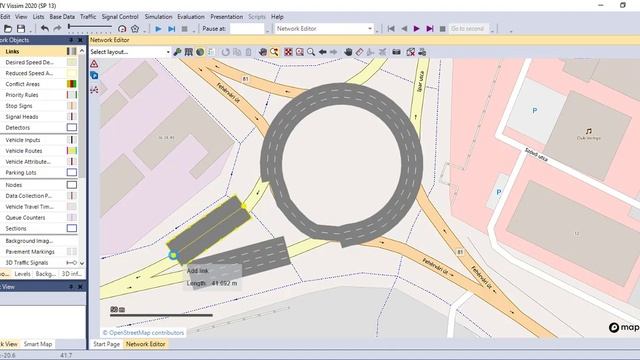Click the Go to second field

469,29
